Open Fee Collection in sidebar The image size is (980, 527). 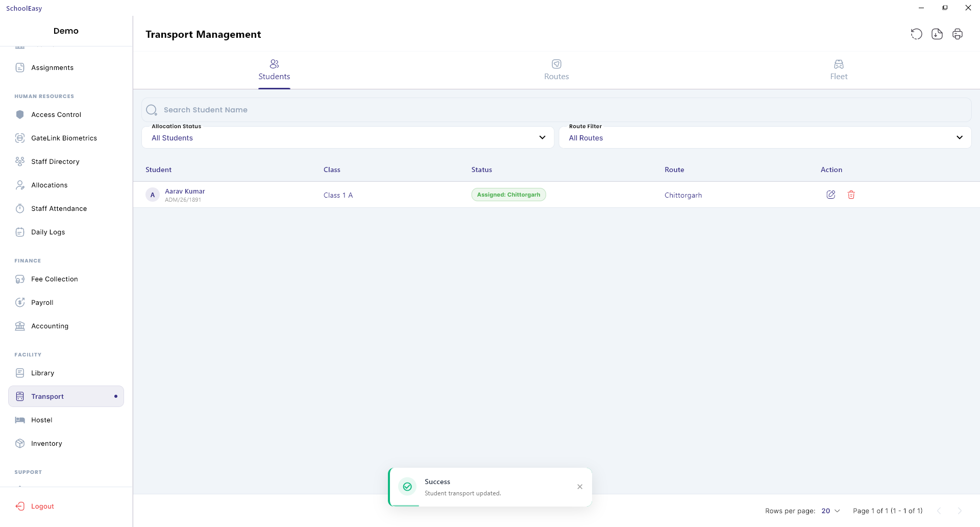coord(66,279)
